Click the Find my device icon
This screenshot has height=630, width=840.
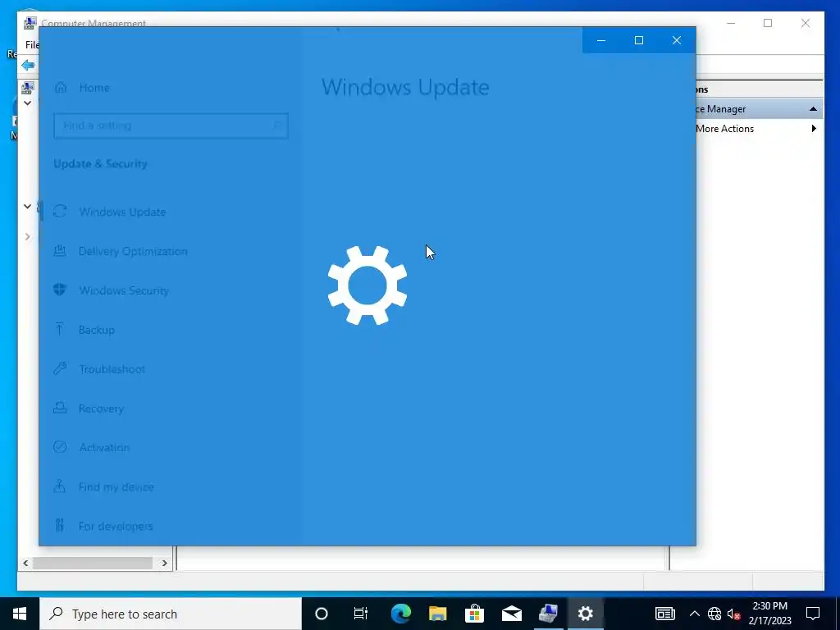(x=60, y=486)
